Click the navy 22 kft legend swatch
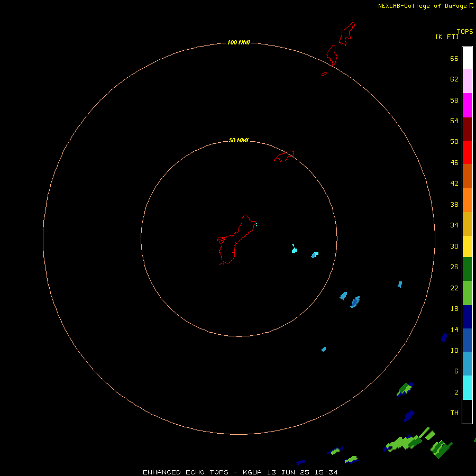Image resolution: width=476 pixels, height=476 pixels. 467,317
